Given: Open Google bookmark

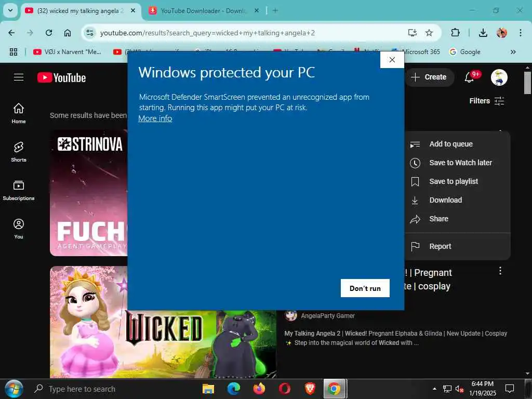Looking at the screenshot, I should [x=465, y=52].
